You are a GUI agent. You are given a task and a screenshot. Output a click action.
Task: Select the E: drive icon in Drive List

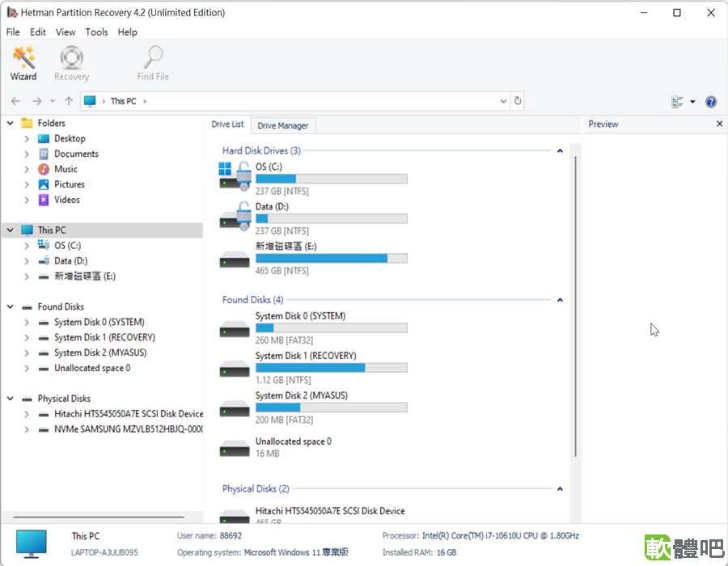[x=235, y=260]
